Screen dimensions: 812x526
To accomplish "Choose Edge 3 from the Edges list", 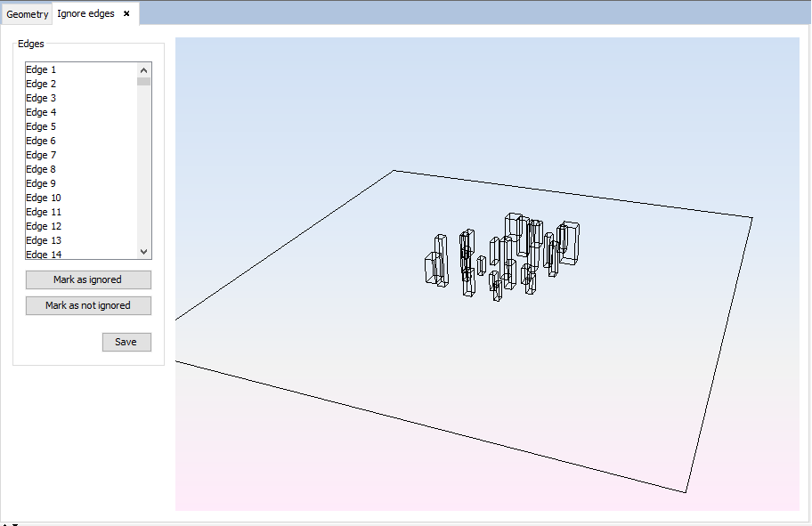I will pos(41,98).
